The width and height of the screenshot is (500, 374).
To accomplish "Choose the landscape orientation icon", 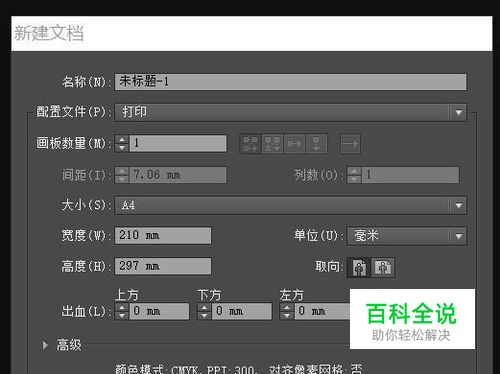I will point(383,267).
